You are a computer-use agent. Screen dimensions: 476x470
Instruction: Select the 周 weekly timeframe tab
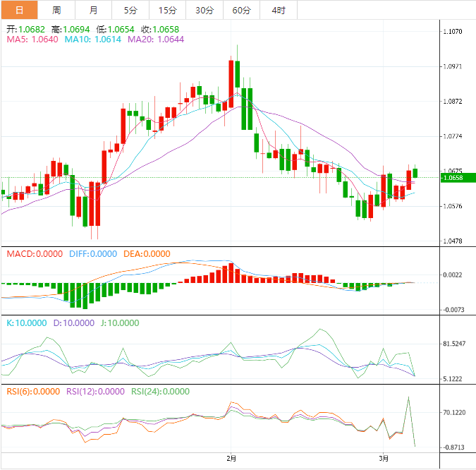(56, 10)
